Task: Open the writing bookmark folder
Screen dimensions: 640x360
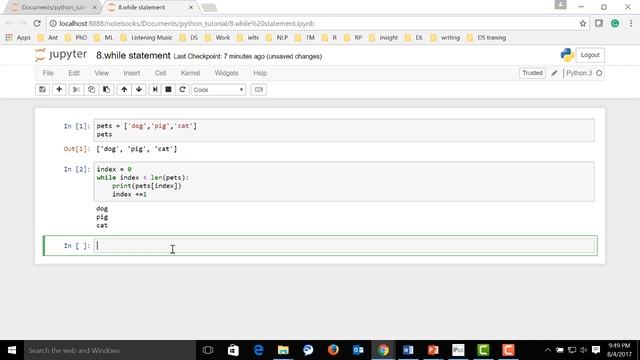Action: pos(446,38)
